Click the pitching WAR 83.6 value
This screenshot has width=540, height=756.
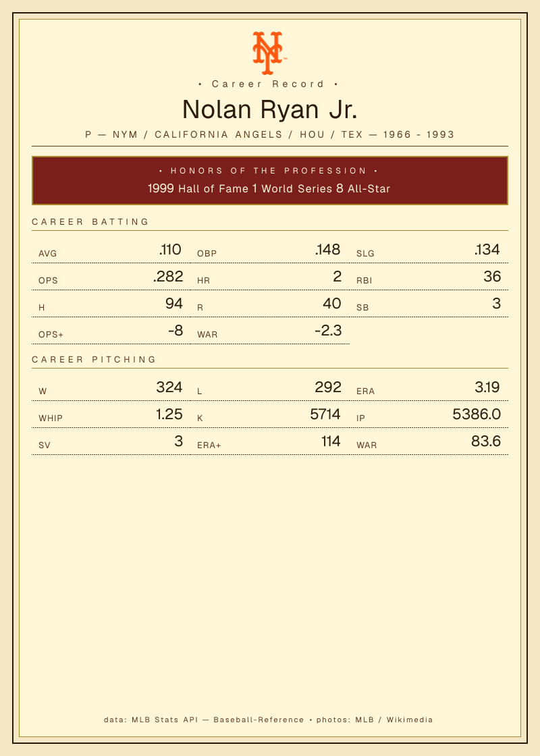(x=486, y=441)
